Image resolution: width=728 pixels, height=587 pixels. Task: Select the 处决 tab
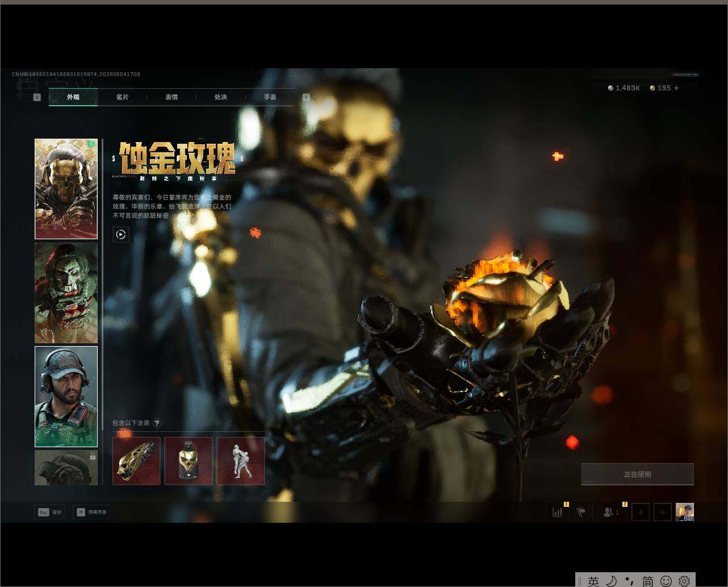[221, 97]
